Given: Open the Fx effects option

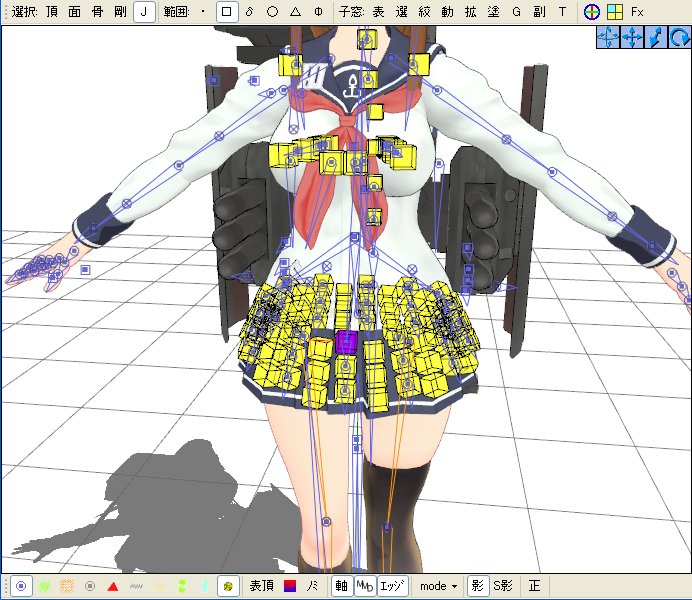Looking at the screenshot, I should (637, 12).
